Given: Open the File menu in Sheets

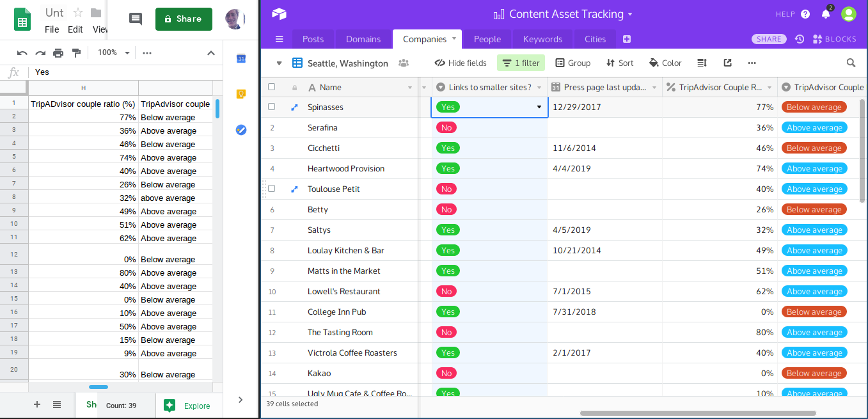Looking at the screenshot, I should (52, 29).
